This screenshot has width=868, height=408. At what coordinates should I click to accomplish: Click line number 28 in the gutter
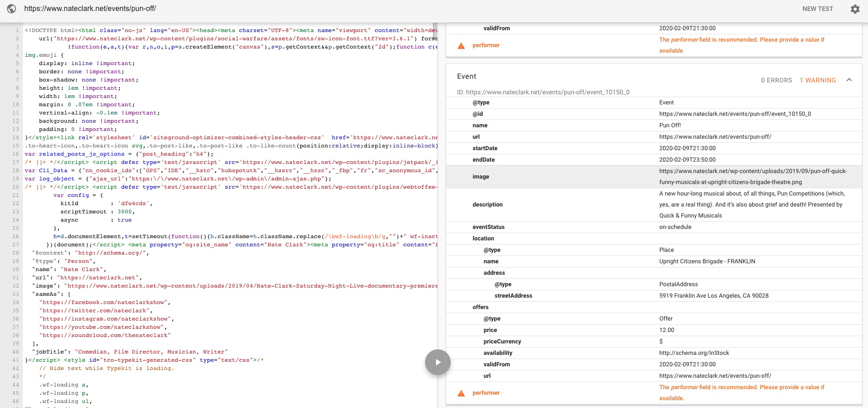click(16, 253)
